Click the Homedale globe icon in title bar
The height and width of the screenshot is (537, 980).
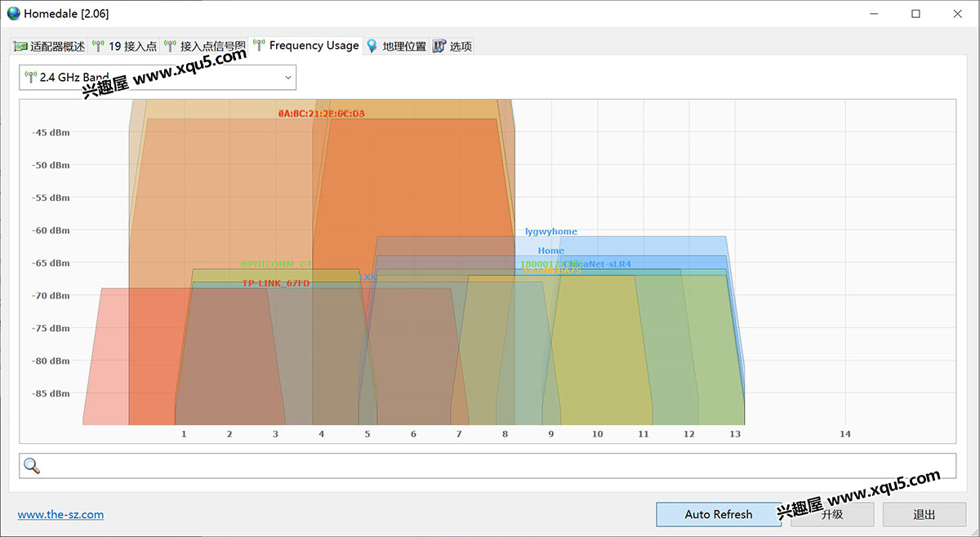click(x=13, y=14)
